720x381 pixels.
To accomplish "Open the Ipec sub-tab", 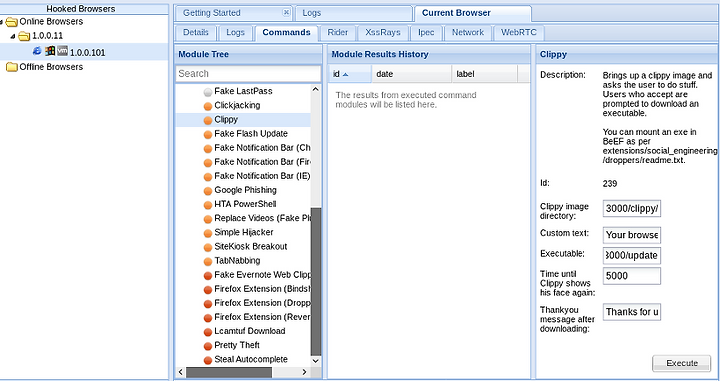I will point(426,33).
